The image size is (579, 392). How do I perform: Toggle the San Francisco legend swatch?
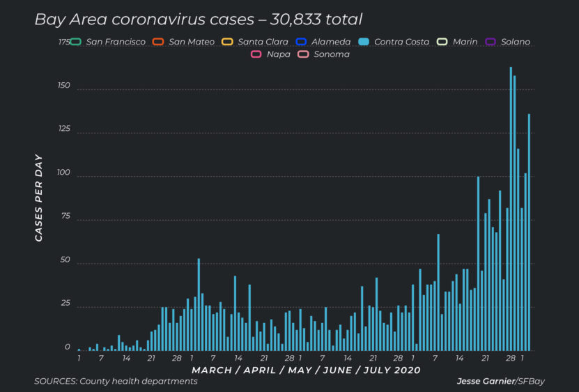[75, 42]
